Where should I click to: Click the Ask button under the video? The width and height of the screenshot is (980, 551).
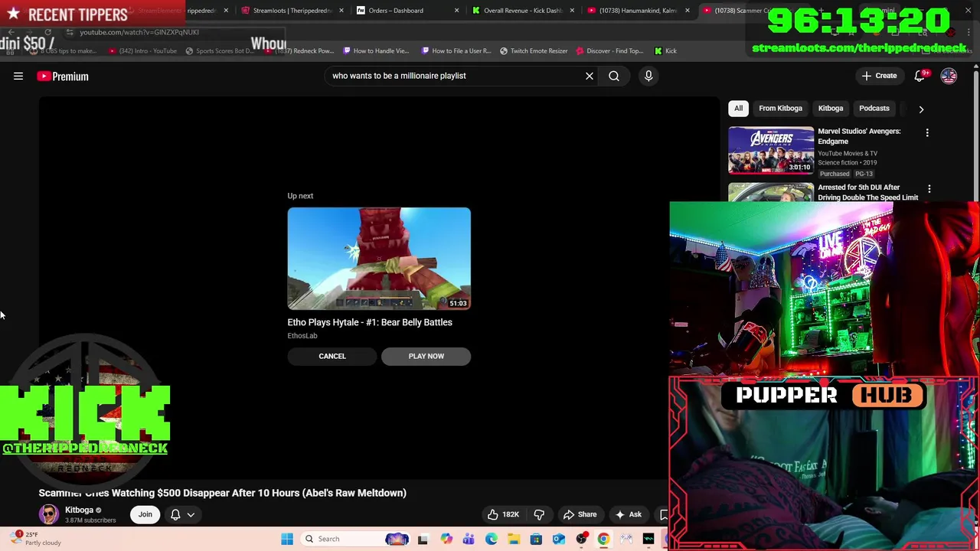point(629,514)
